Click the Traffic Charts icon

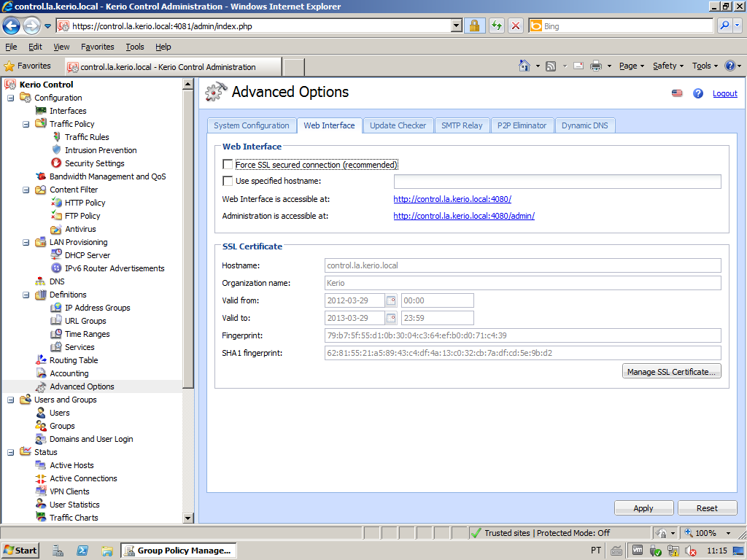pos(41,517)
